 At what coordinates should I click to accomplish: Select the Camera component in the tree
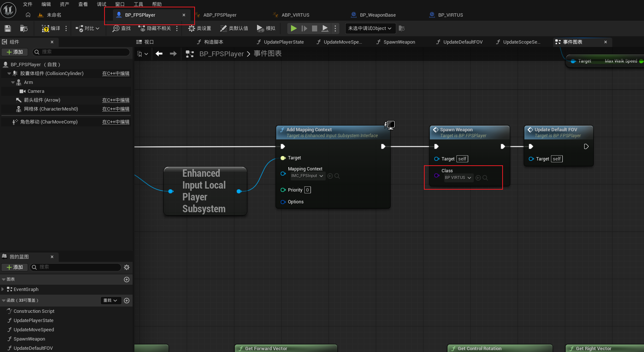click(x=36, y=91)
